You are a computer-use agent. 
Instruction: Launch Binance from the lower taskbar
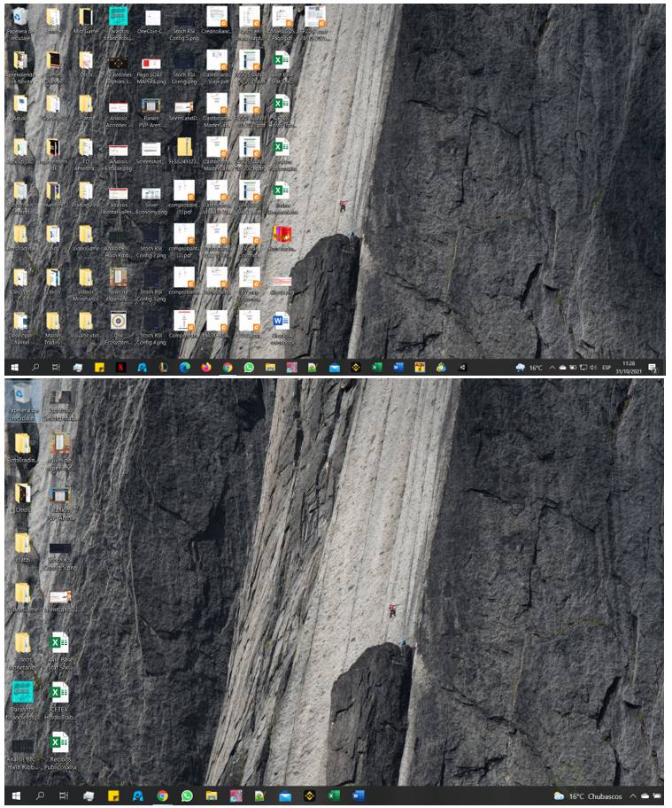click(x=309, y=796)
